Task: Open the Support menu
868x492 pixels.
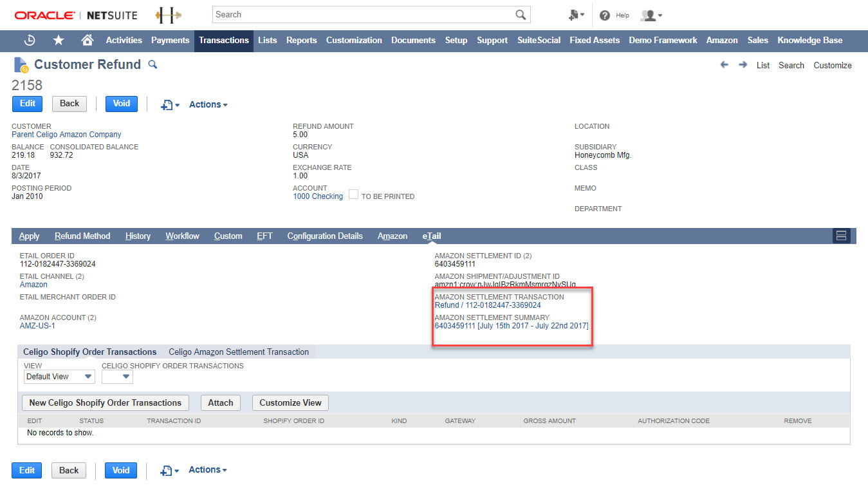Action: (492, 40)
